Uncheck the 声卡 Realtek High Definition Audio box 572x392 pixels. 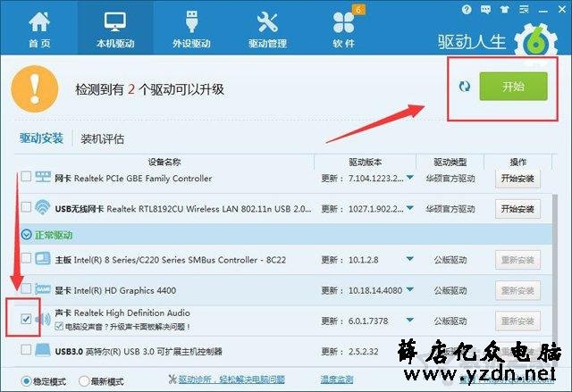coord(26,319)
